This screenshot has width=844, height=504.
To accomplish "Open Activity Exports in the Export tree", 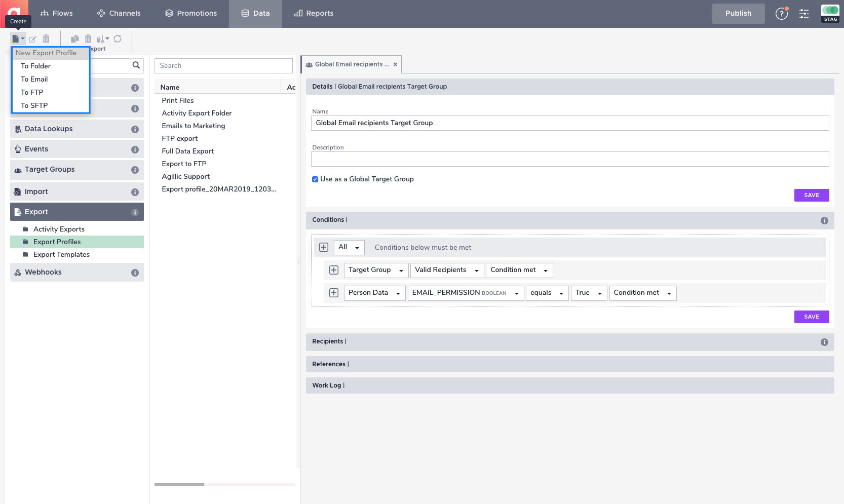I will pyautogui.click(x=59, y=229).
